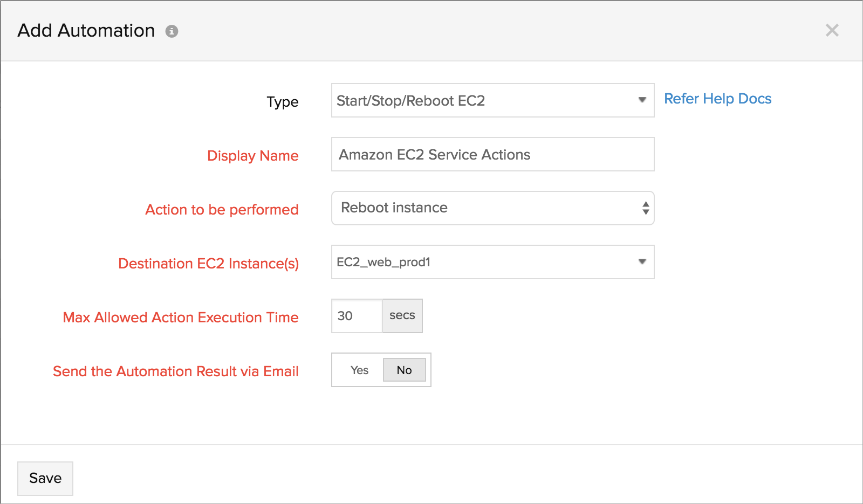Click the Action to be performed label

coord(222,210)
